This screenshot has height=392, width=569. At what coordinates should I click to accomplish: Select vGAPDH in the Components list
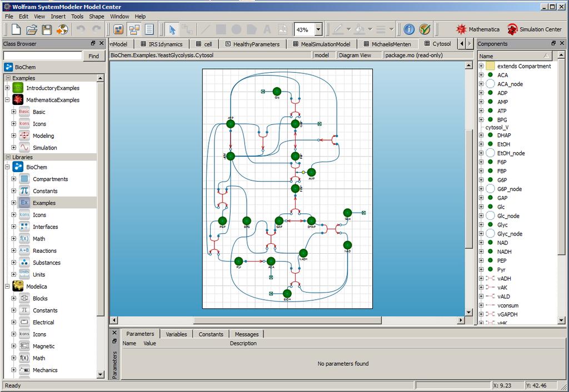[x=507, y=314]
